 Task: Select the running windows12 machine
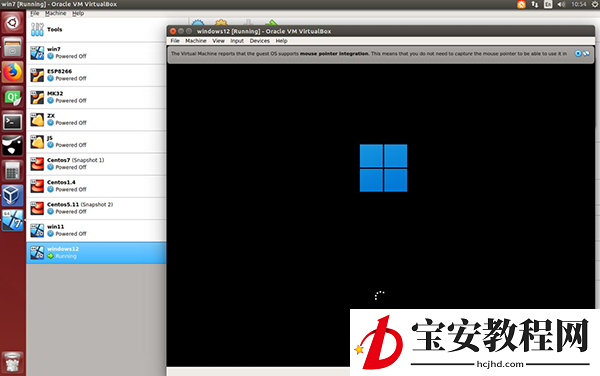pos(96,252)
